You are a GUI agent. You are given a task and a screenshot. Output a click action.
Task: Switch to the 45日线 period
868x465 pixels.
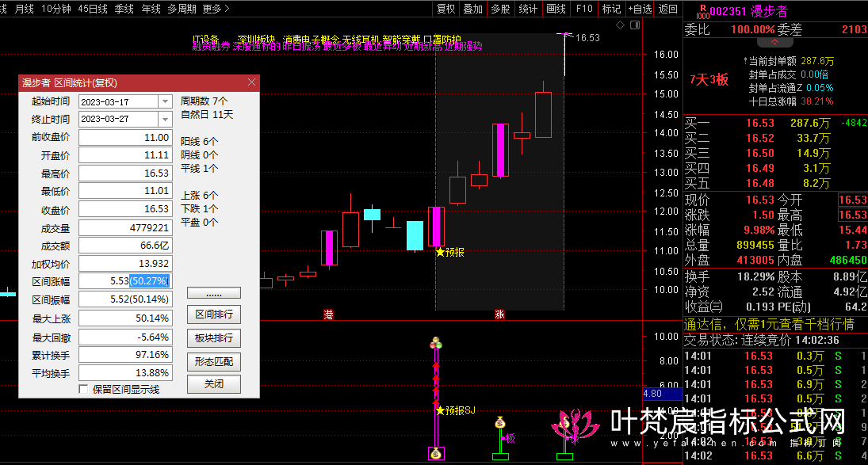point(93,9)
